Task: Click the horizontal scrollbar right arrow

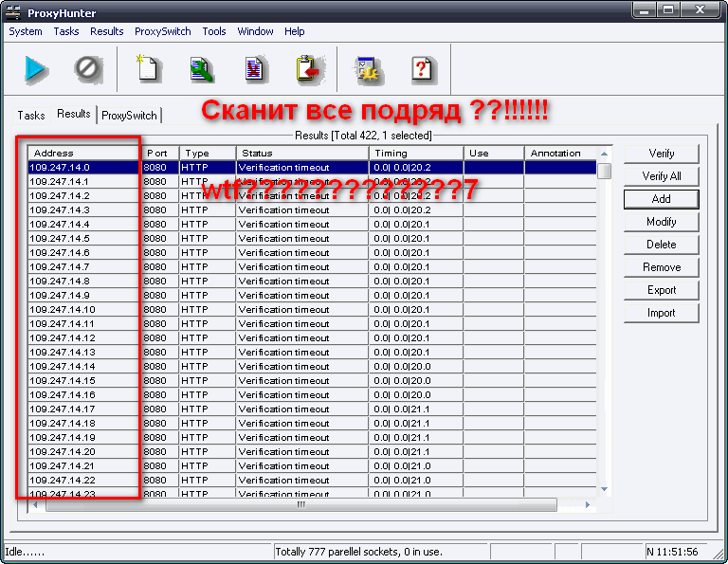Action: click(x=588, y=504)
